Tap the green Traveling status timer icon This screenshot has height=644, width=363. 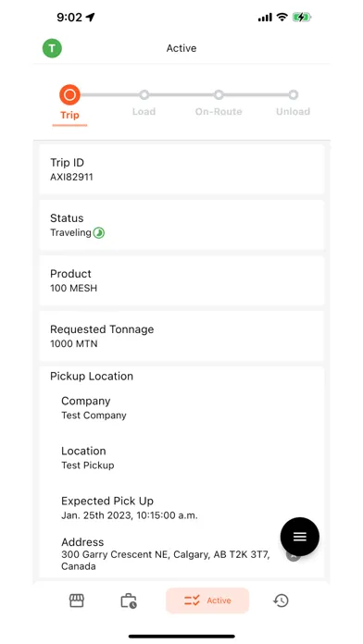(99, 233)
